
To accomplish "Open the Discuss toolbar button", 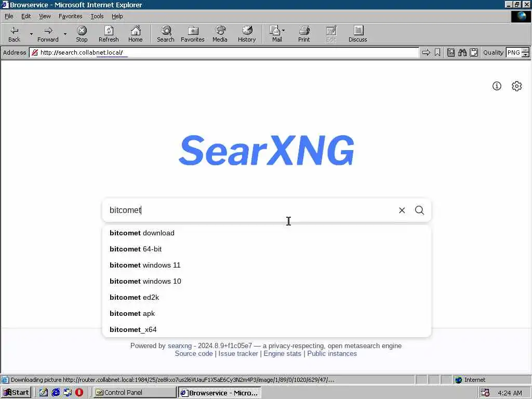I will [357, 34].
